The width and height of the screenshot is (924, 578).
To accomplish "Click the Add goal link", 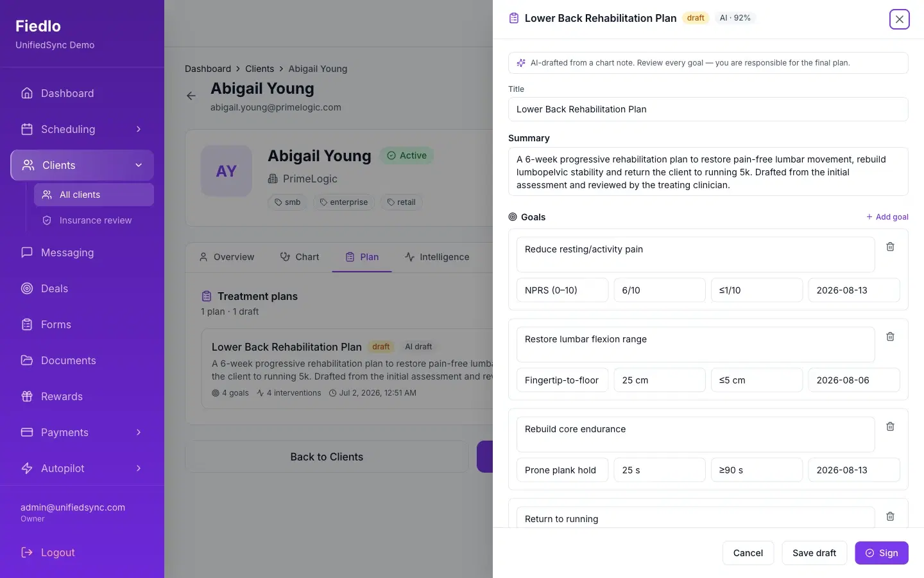I will 887,217.
